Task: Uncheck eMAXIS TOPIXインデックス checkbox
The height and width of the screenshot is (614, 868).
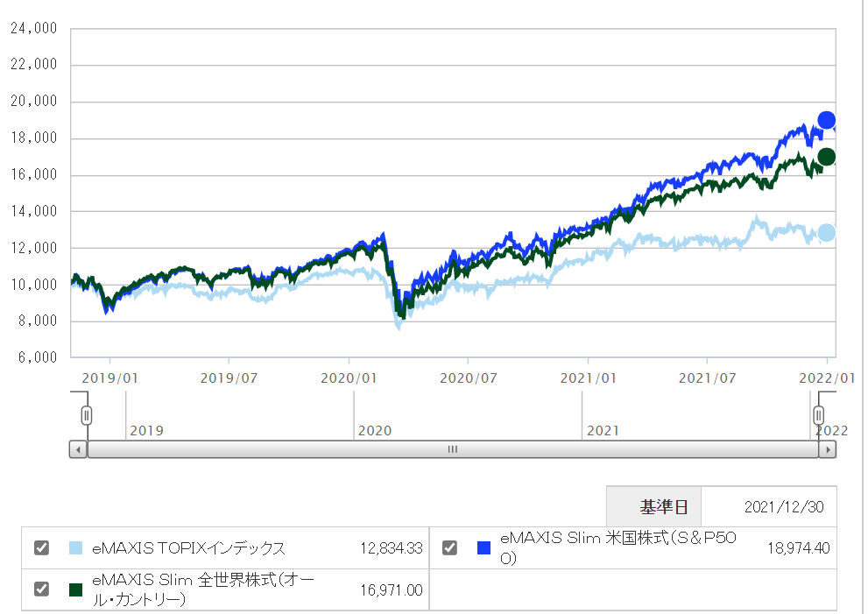Action: (x=41, y=547)
